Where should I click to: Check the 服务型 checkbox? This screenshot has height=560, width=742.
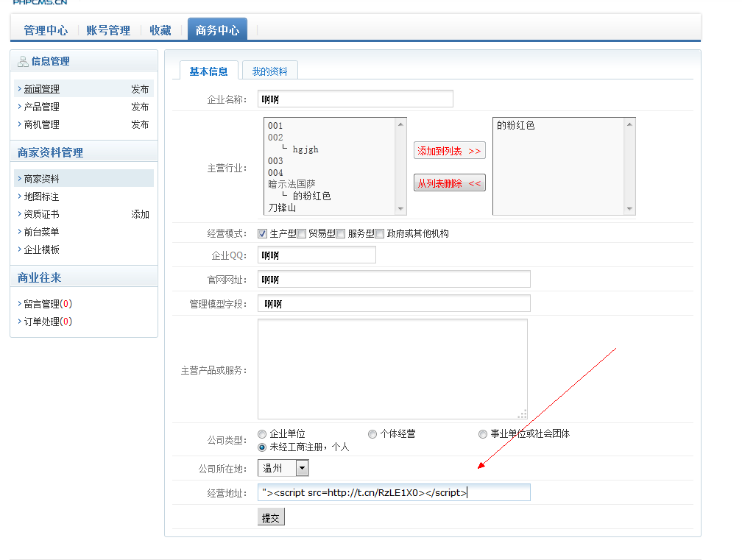340,234
